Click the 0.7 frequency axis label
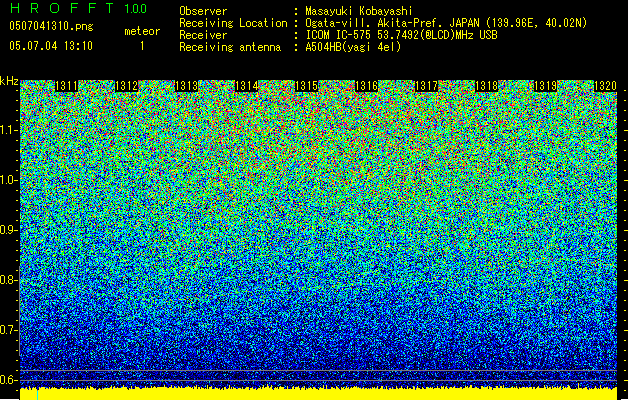Screen dimensions: 629x400 pyautogui.click(x=9, y=330)
